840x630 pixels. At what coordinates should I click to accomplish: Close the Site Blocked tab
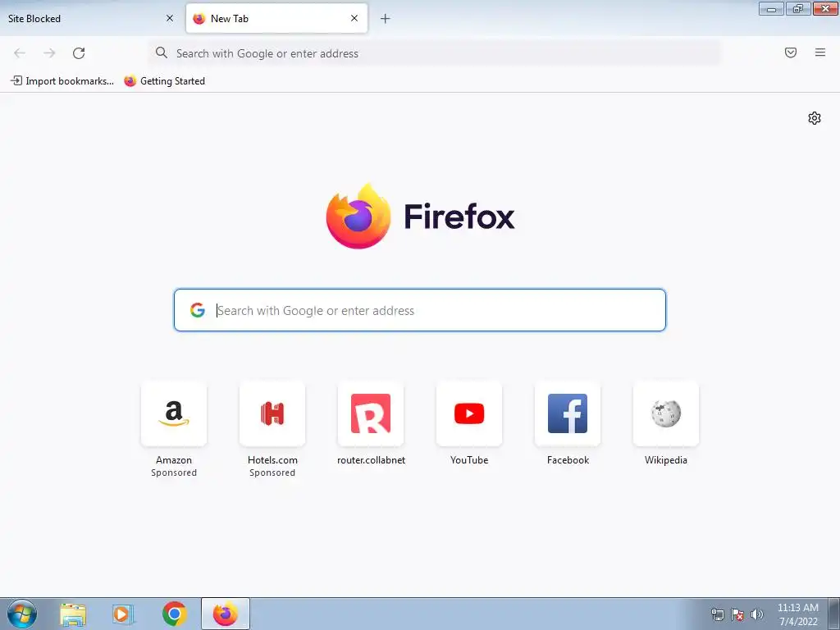(x=169, y=18)
